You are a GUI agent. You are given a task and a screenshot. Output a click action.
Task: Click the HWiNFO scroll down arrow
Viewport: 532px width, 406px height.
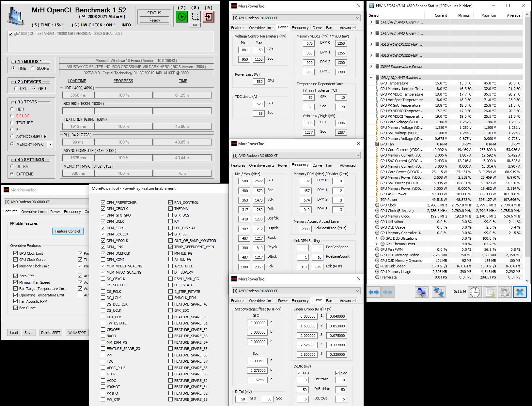tap(527, 280)
